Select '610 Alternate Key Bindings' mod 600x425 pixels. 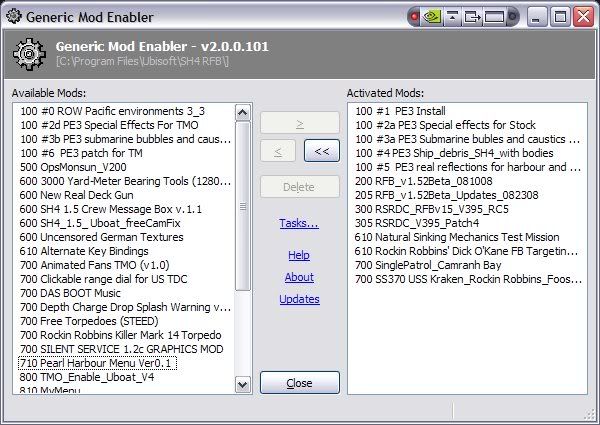tap(84, 251)
